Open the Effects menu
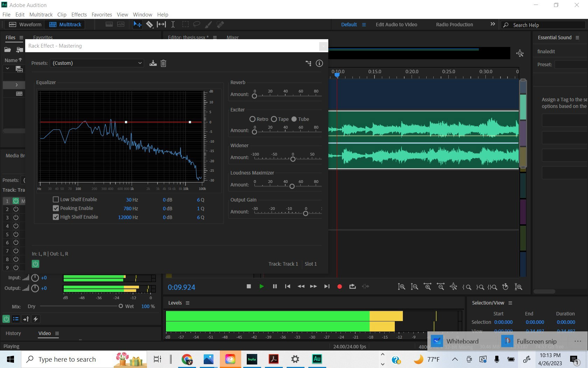Screen dimensions: 588x368 point(79,14)
